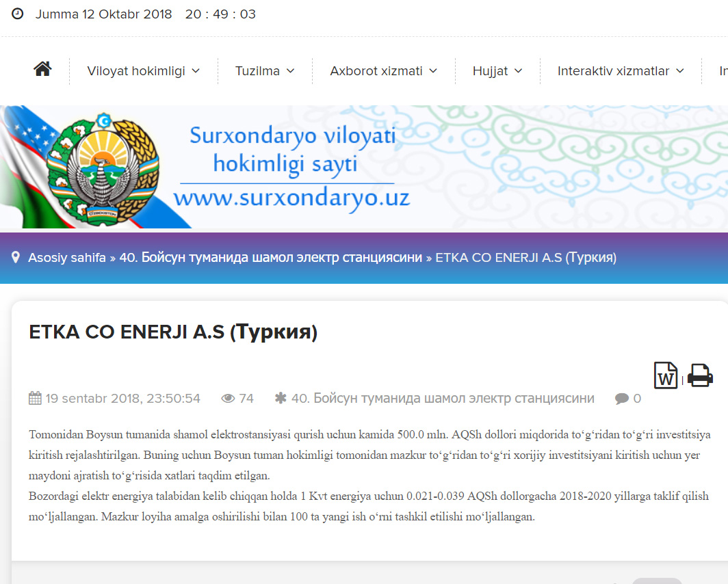The width and height of the screenshot is (728, 584).
Task: Click the '40. Бойсун туманида' breadcrumb link
Action: (x=270, y=258)
